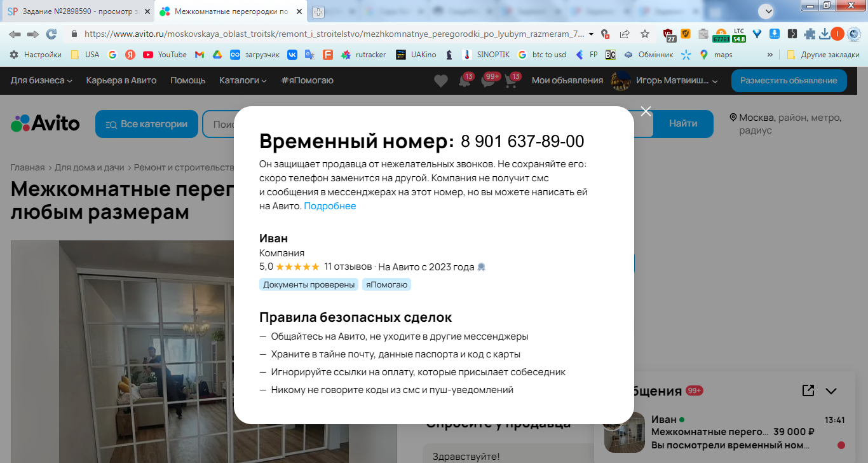Image resolution: width=868 pixels, height=463 pixels.
Task: Click Разместить объявление button
Action: [789, 81]
